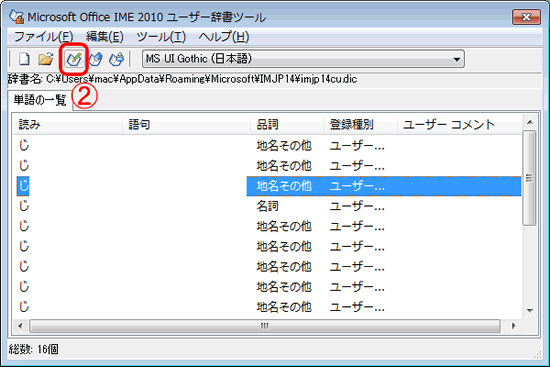Sort by the ユーザー コメント column header

pyautogui.click(x=460, y=124)
